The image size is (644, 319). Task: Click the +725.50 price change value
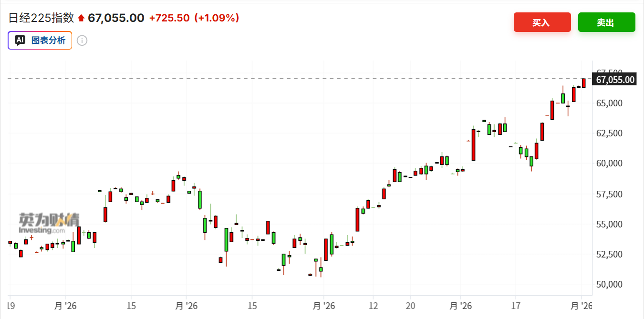(169, 18)
